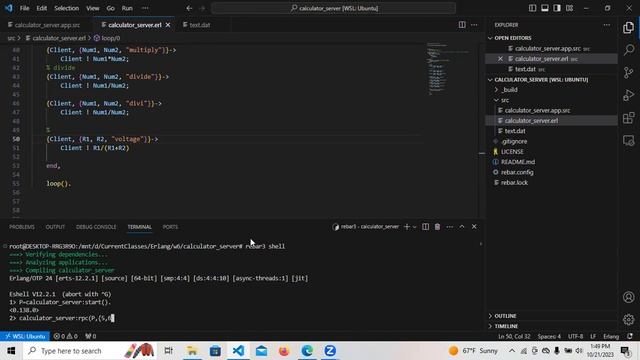
Task: Open notifications bell in status bar
Action: coord(630,336)
